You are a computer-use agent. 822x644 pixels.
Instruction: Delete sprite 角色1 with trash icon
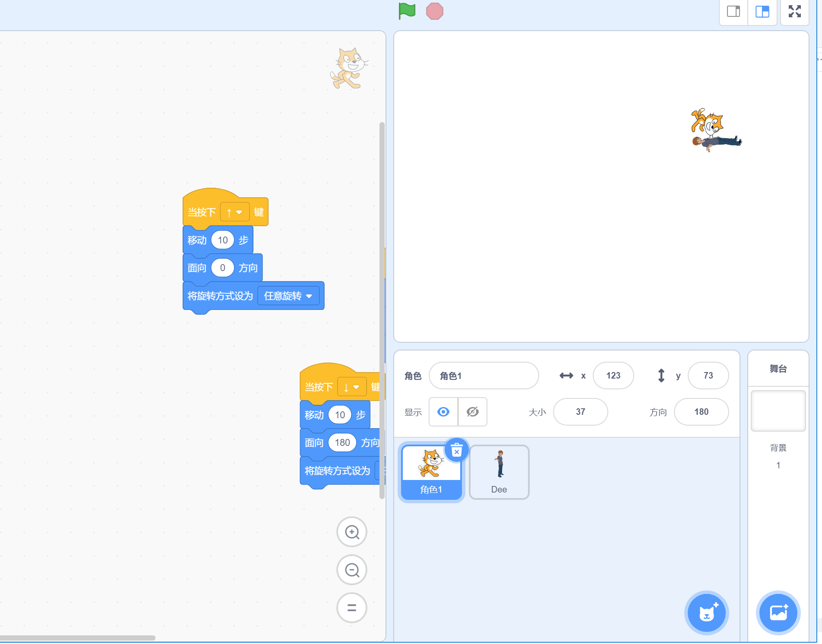click(x=457, y=451)
